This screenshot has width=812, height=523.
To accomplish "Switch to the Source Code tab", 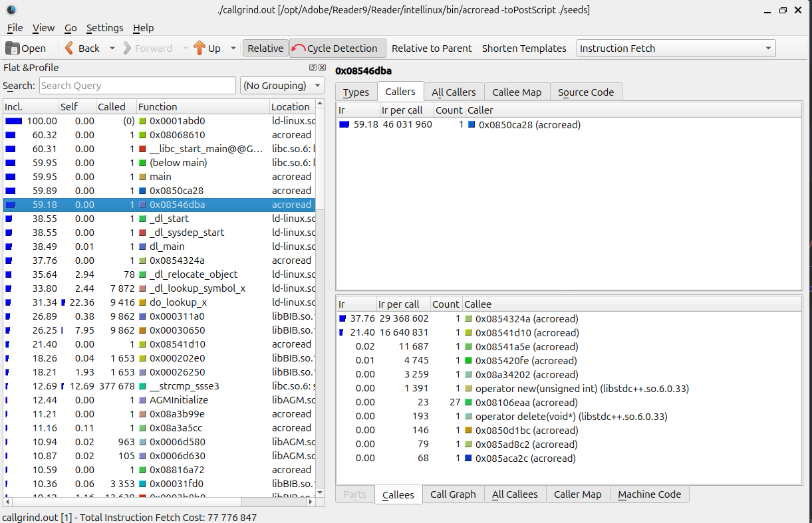I will 586,92.
